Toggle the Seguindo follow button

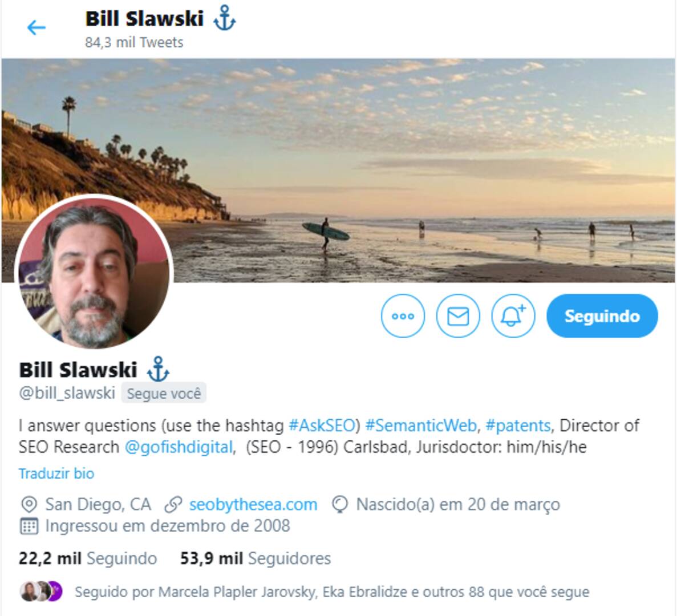[x=602, y=316]
